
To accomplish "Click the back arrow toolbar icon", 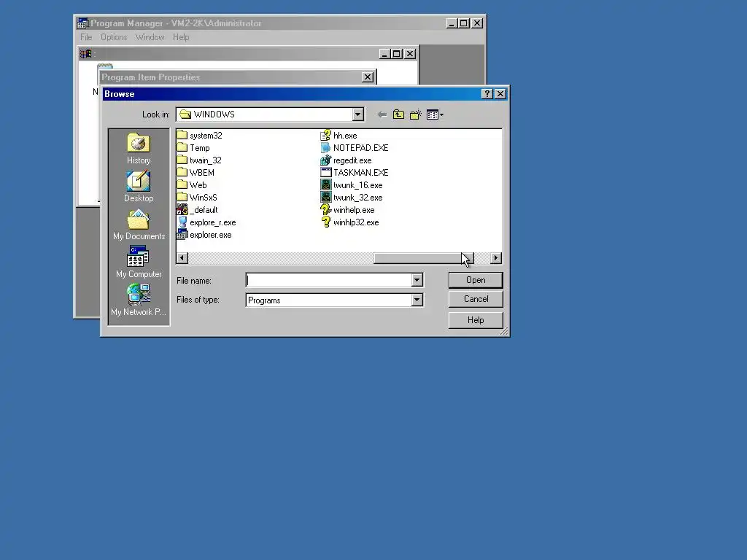I will [382, 114].
